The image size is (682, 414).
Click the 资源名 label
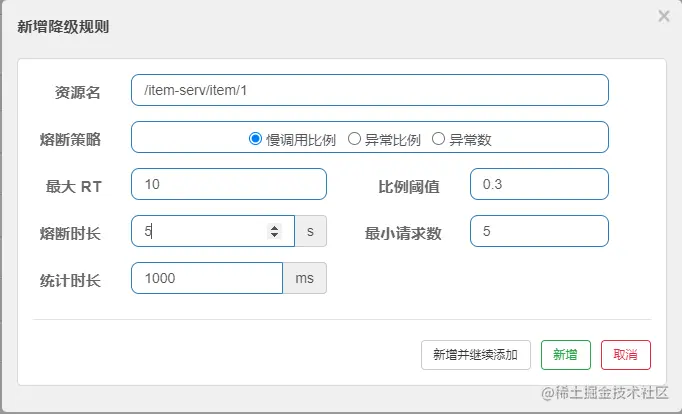coord(77,93)
